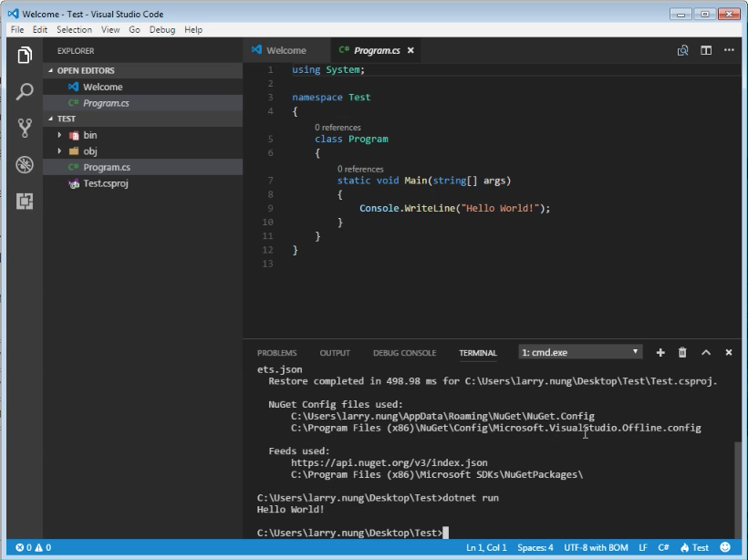Viewport: 748px width, 560px height.
Task: Click the terminal prompt after dotnet run output
Action: point(352,533)
